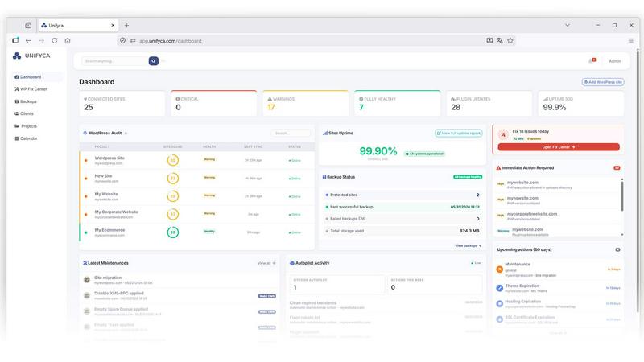This screenshot has height=362, width=644.
Task: Go to WP Fix Center in sidebar
Action: 31,89
